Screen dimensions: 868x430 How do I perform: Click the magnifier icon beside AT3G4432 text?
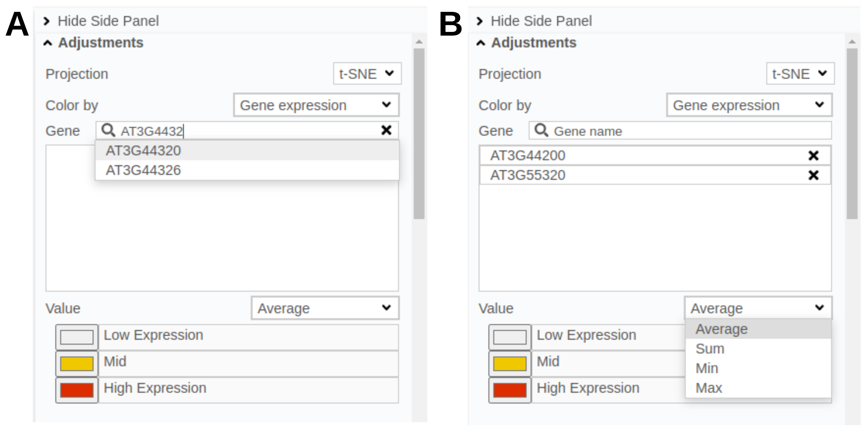[x=108, y=130]
